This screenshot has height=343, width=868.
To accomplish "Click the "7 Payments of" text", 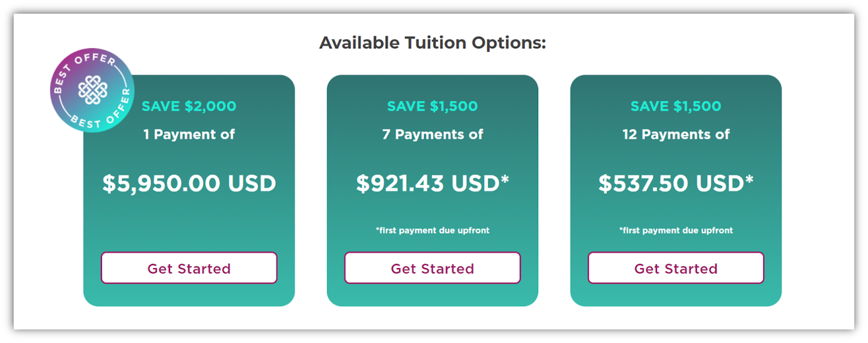I will [432, 134].
